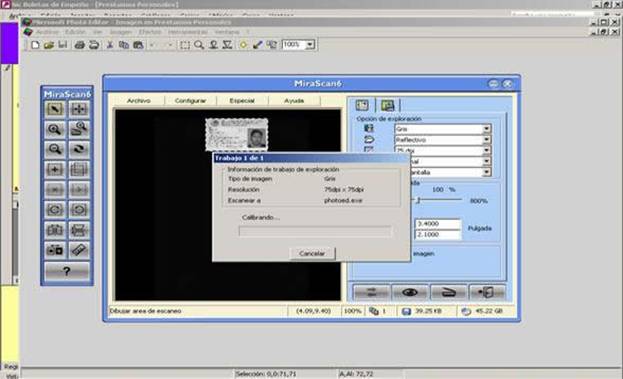The width and height of the screenshot is (623, 379).
Task: Open the Herramientas menu in Photo Editor
Action: (x=188, y=32)
